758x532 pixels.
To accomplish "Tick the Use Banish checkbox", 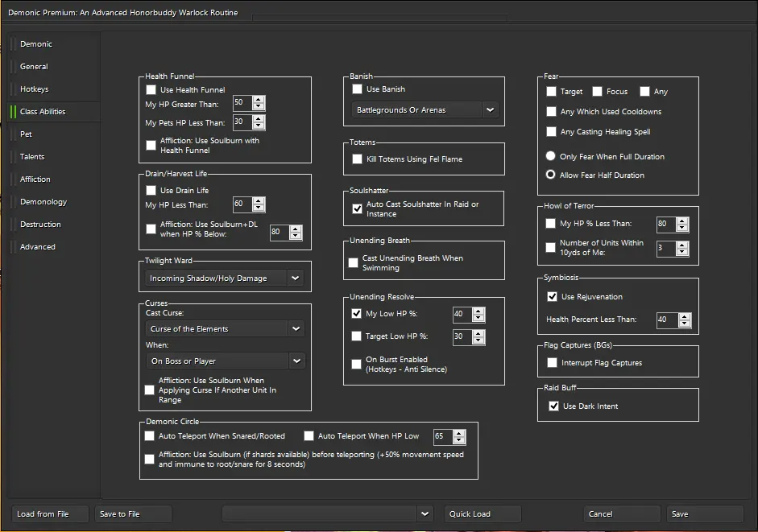I will coord(357,89).
